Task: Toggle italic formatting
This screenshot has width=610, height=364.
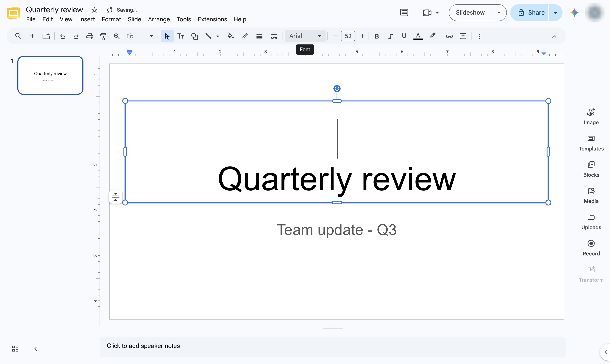Action: (x=390, y=36)
